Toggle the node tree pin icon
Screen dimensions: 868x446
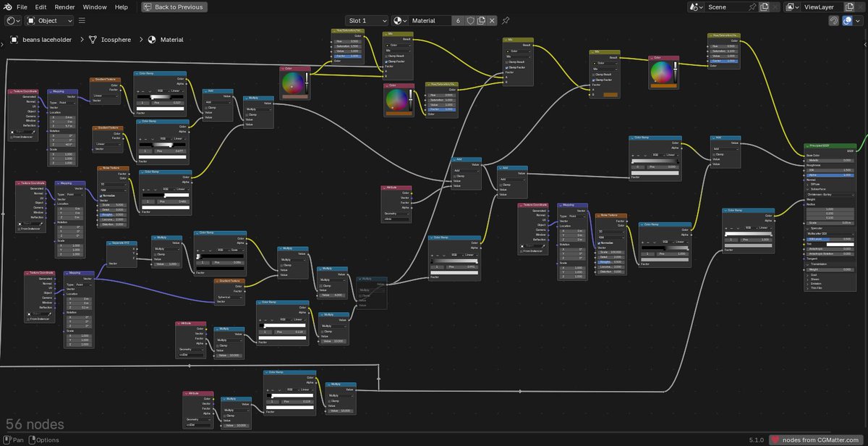click(506, 21)
